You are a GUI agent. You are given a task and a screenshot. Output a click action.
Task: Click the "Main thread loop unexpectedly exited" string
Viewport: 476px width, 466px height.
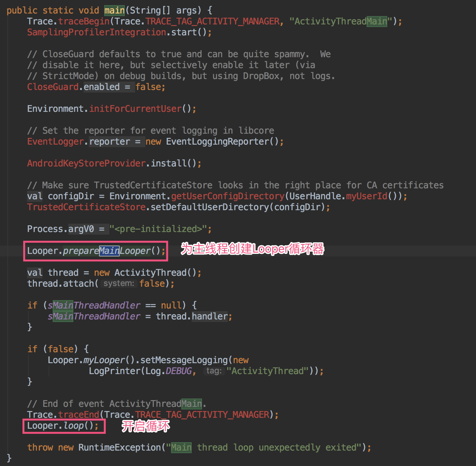[x=264, y=447]
